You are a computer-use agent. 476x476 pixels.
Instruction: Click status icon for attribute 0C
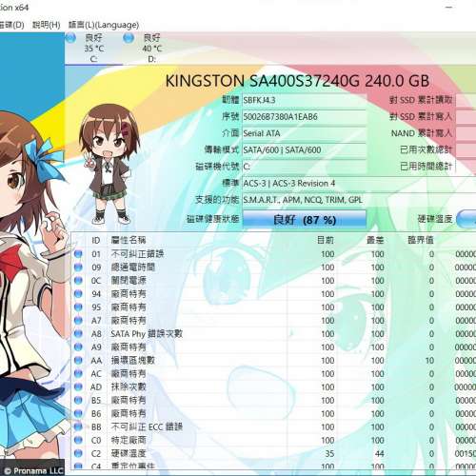coord(78,281)
